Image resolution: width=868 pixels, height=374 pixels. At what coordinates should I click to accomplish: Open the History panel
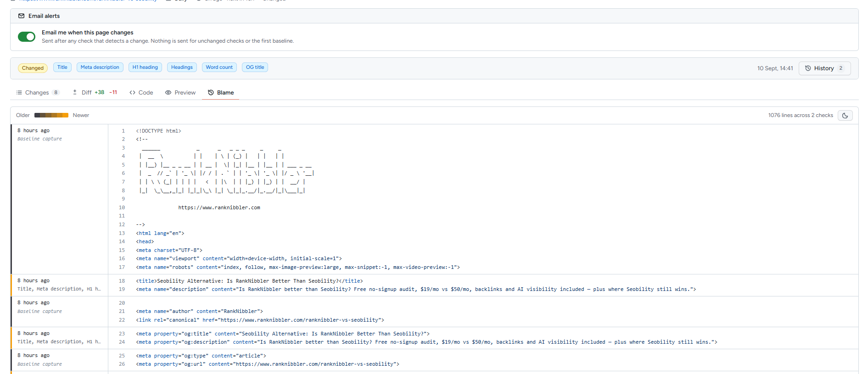click(824, 68)
